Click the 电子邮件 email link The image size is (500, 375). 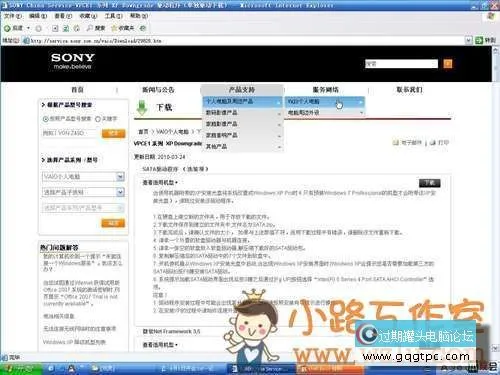pyautogui.click(x=407, y=143)
